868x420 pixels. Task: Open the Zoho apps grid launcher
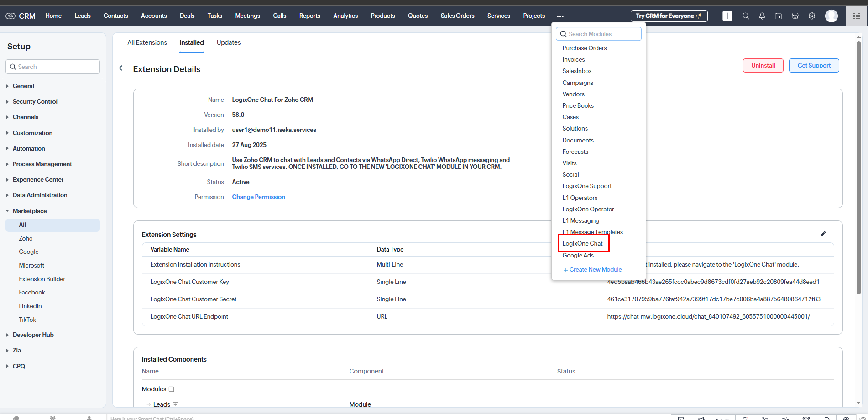857,16
